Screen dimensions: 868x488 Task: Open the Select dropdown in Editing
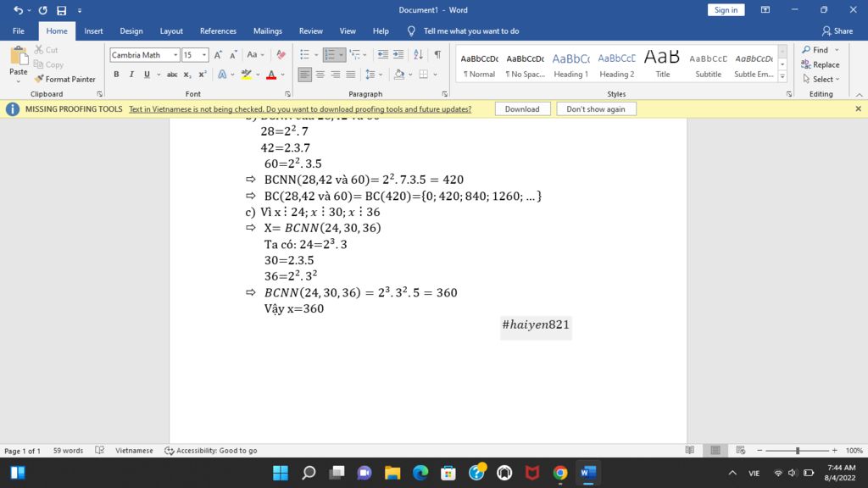click(x=821, y=79)
